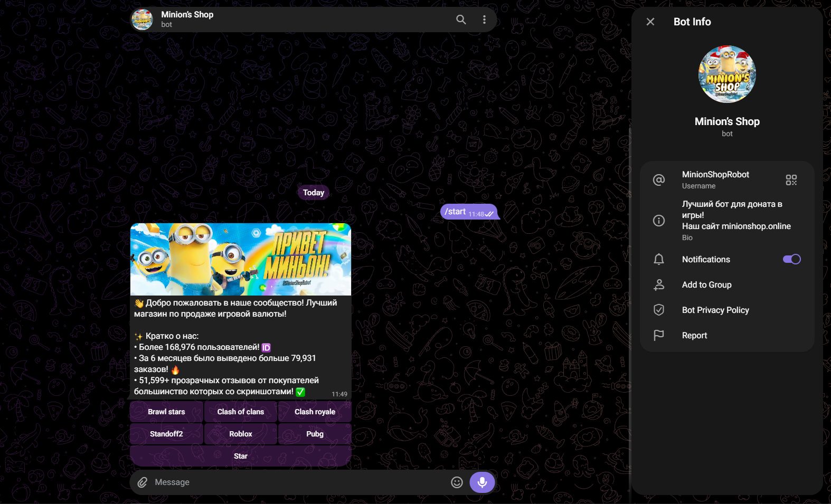Image resolution: width=831 pixels, height=504 pixels.
Task: Click the Bot Privacy Policy shield icon
Action: [x=659, y=310]
